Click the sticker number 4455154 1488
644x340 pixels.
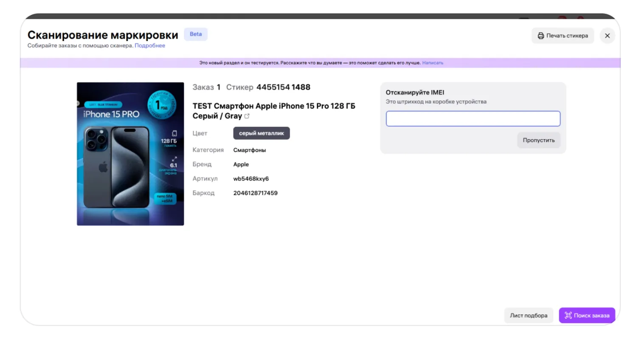point(283,87)
